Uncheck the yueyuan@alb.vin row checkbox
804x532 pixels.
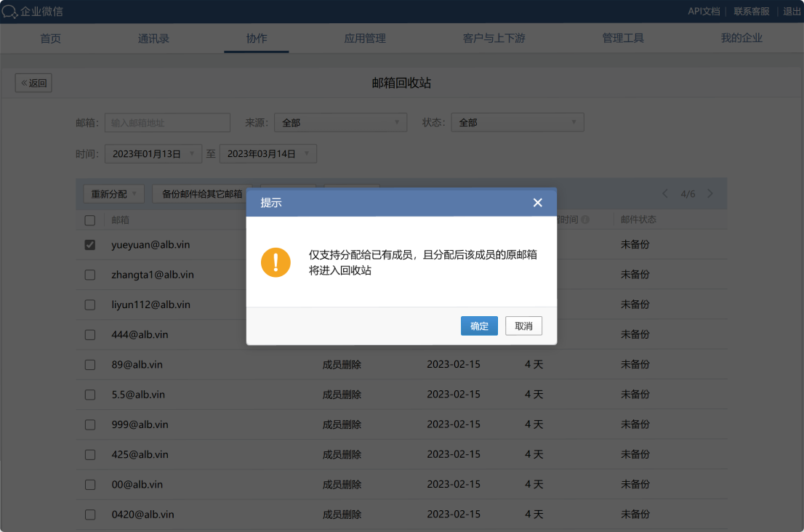tap(89, 244)
